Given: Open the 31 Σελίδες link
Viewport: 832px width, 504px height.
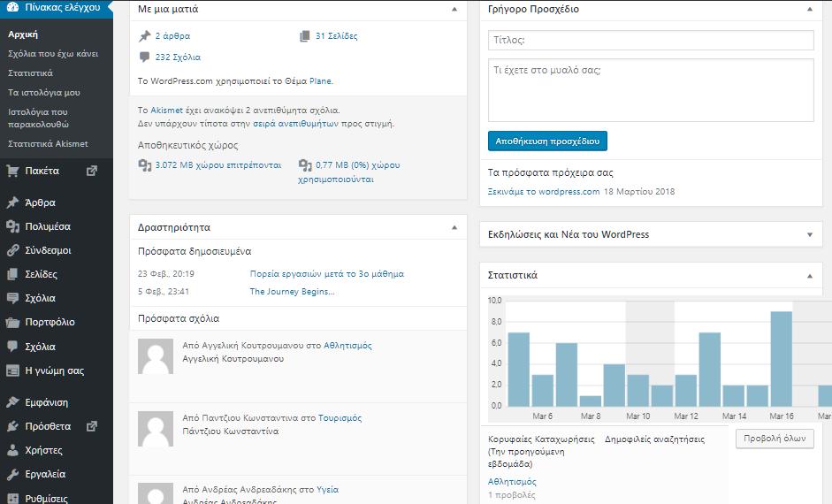Looking at the screenshot, I should [336, 36].
